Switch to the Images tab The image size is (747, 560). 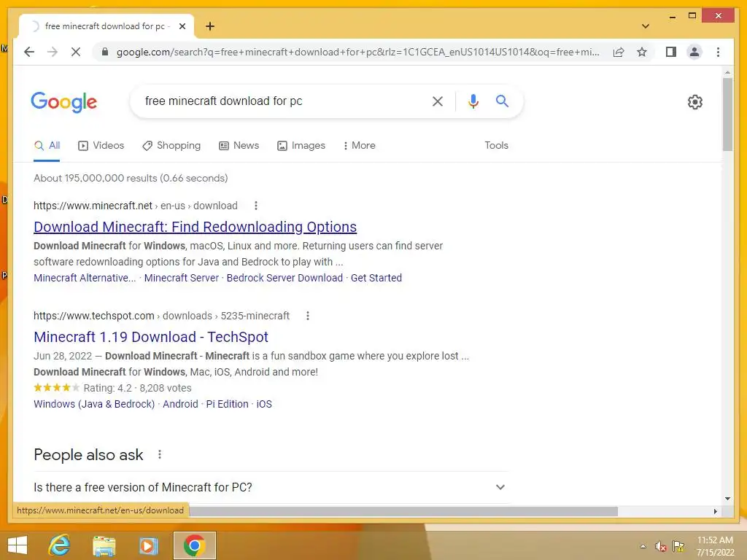(301, 145)
